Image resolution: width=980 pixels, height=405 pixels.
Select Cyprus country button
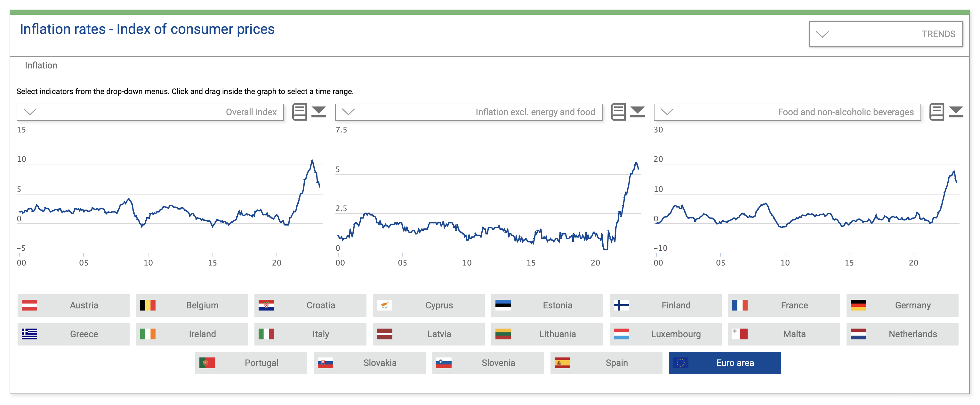click(429, 306)
